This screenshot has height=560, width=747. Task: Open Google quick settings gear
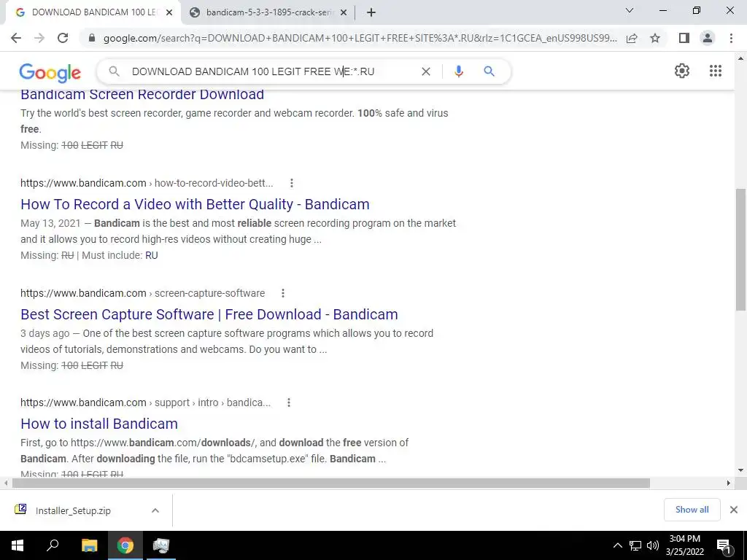(x=682, y=71)
